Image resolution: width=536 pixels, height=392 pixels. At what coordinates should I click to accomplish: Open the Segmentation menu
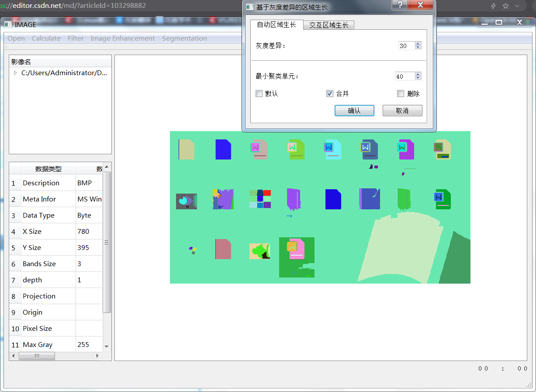tap(184, 38)
